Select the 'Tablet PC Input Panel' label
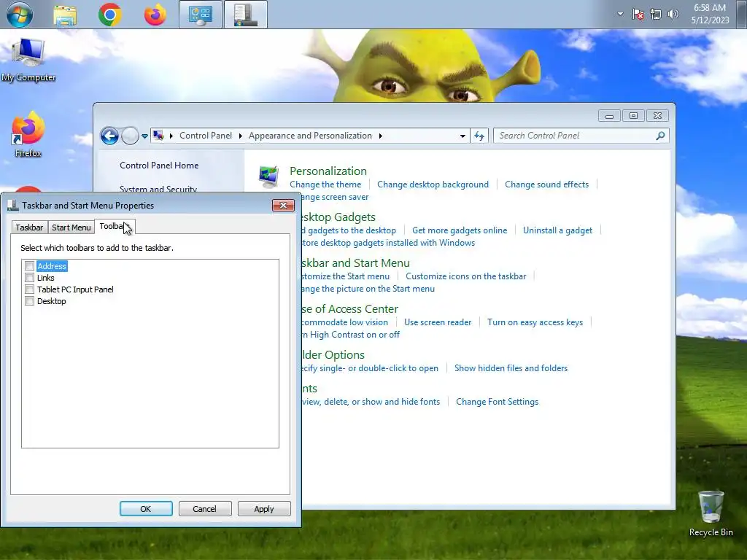 point(75,289)
